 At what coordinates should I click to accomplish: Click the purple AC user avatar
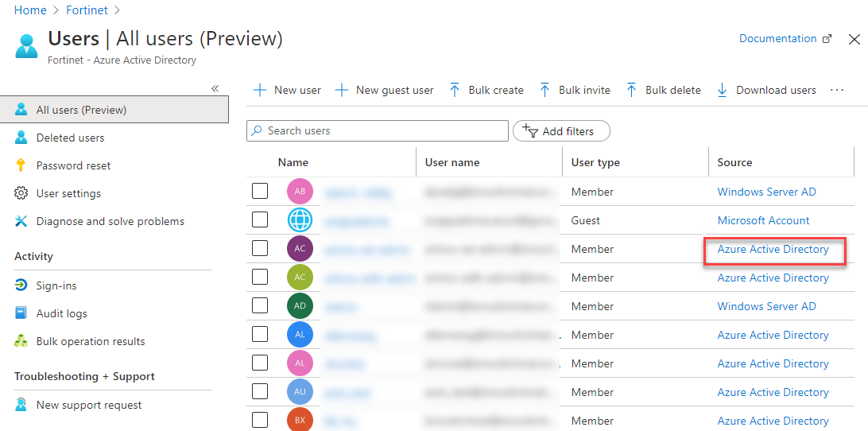pos(300,249)
